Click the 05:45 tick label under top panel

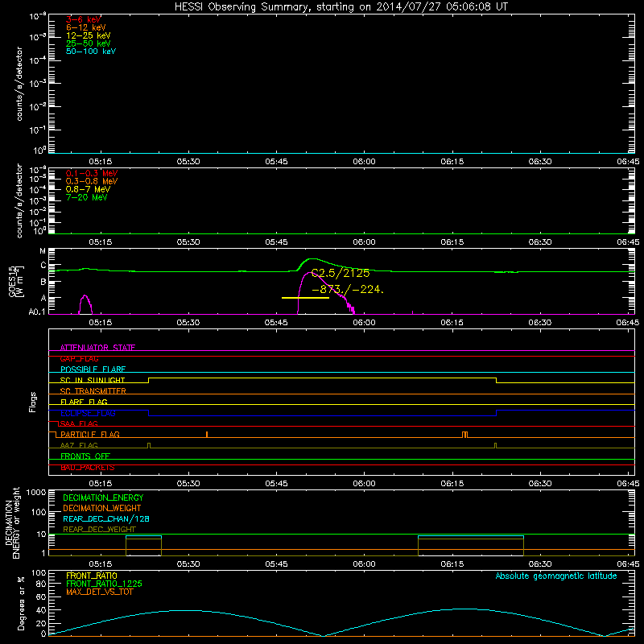[x=276, y=162]
